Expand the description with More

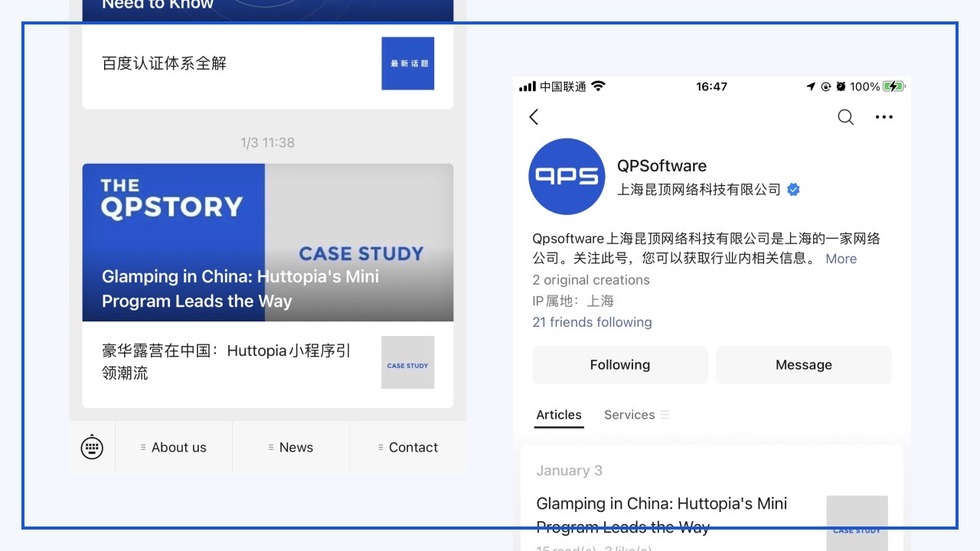pyautogui.click(x=841, y=259)
